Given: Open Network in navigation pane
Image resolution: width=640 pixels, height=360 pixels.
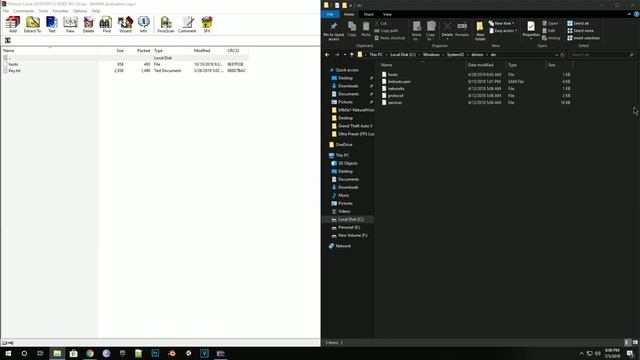Looking at the screenshot, I should coord(340,246).
